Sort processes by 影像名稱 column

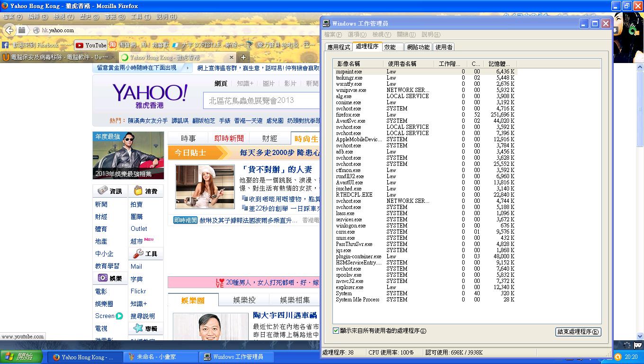(358, 64)
